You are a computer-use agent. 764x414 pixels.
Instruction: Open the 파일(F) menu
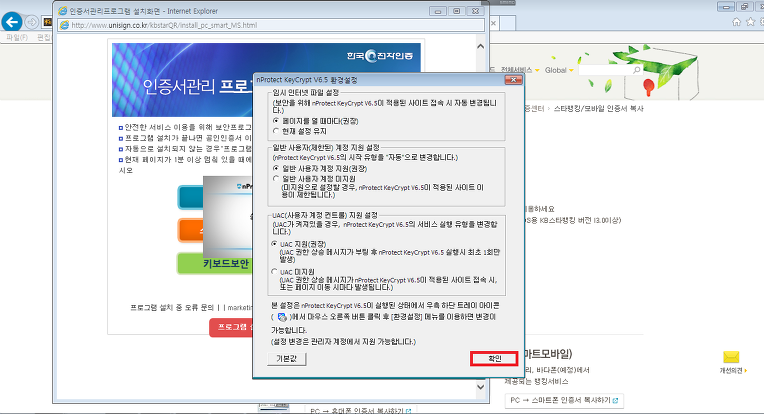(x=17, y=38)
